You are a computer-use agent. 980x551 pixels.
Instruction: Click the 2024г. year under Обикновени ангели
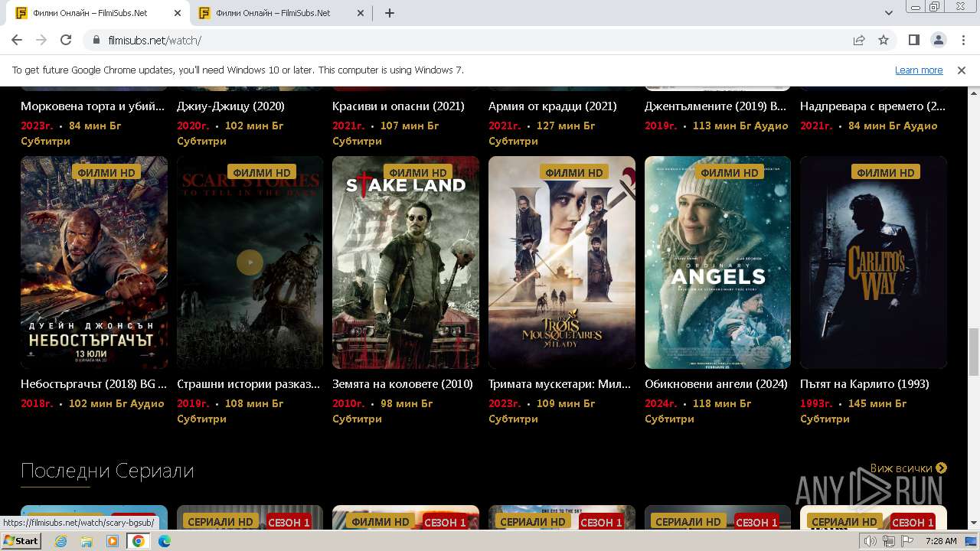(661, 403)
